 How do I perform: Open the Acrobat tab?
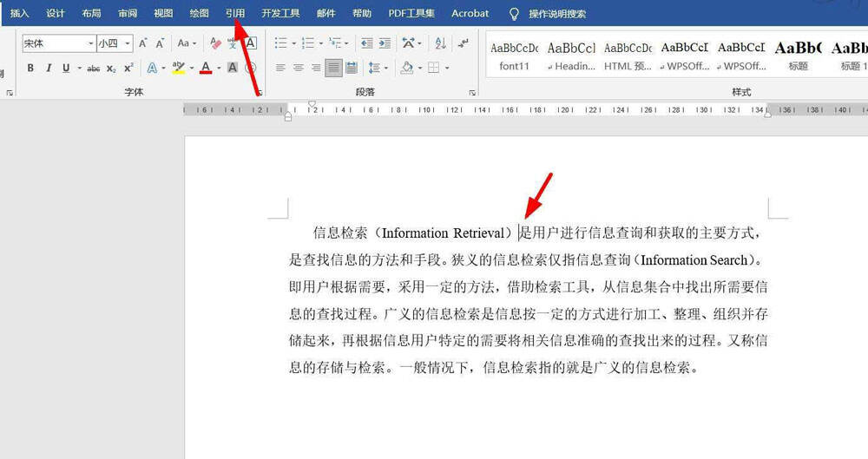pyautogui.click(x=470, y=13)
